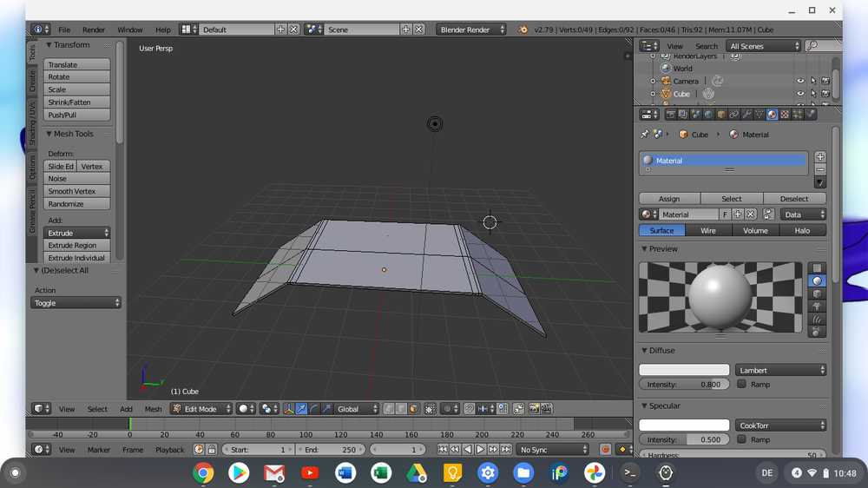This screenshot has height=488, width=868.
Task: Click the Modifiers wrench icon in properties
Action: [x=746, y=115]
